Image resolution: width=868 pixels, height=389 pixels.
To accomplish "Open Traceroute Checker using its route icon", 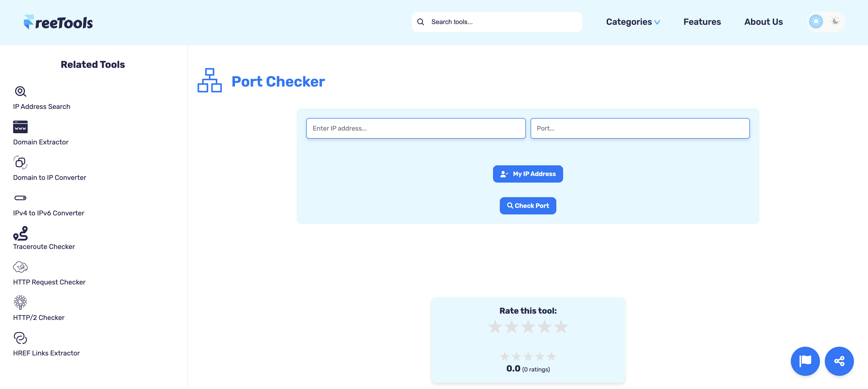I will coord(20,233).
